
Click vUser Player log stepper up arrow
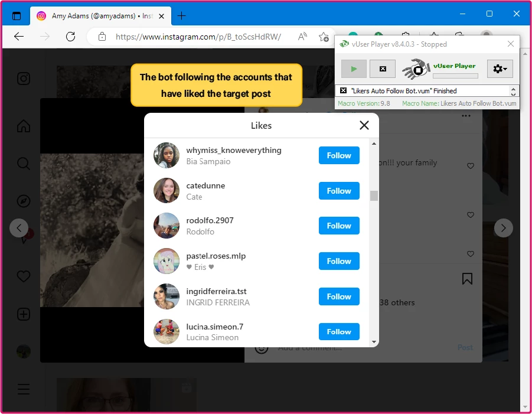(513, 89)
